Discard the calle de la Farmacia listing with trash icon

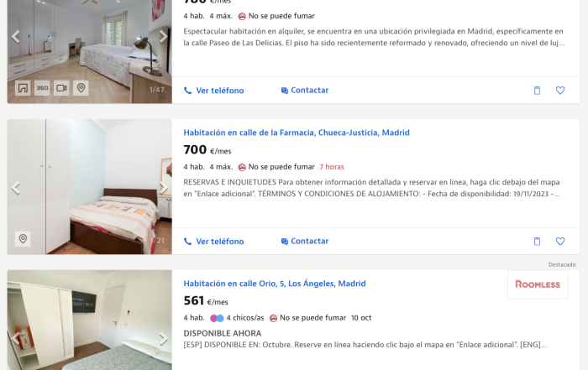(537, 241)
